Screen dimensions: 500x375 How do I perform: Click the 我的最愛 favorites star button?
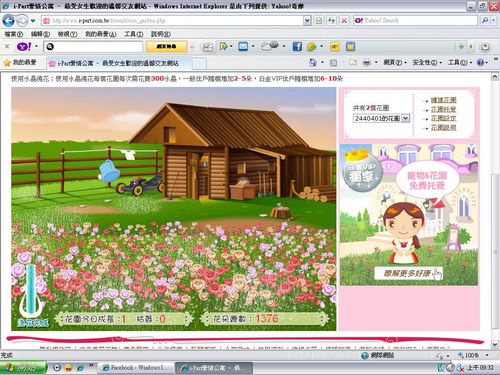[20, 63]
